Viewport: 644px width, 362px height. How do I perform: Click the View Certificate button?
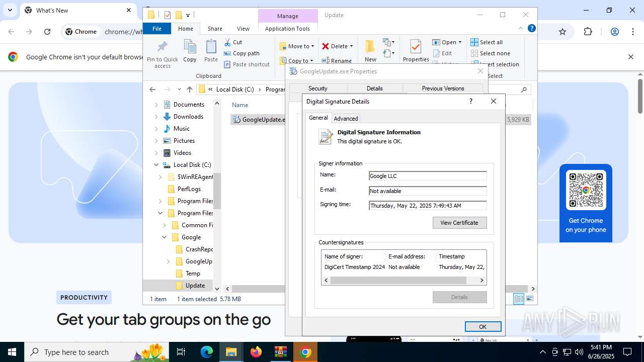[x=459, y=223]
